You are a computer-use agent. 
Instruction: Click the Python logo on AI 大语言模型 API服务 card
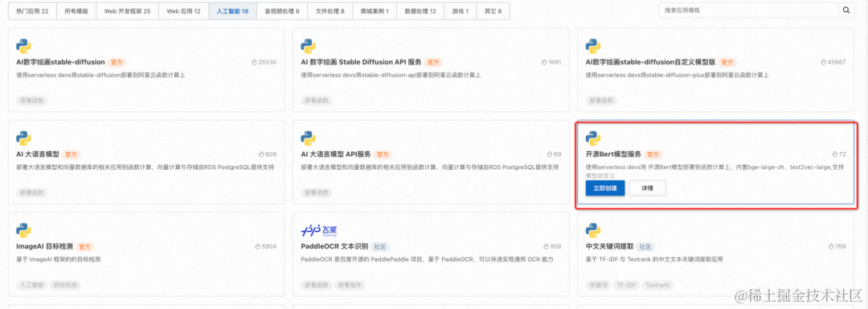click(x=308, y=138)
